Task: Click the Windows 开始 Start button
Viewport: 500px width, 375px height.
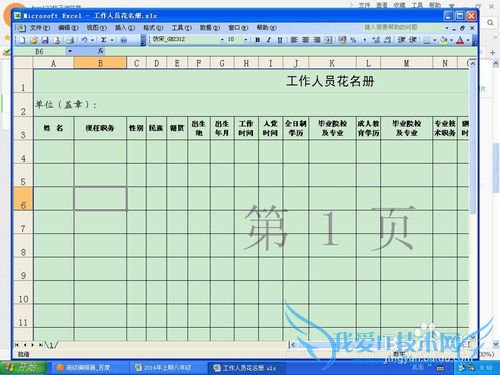Action: [x=23, y=368]
